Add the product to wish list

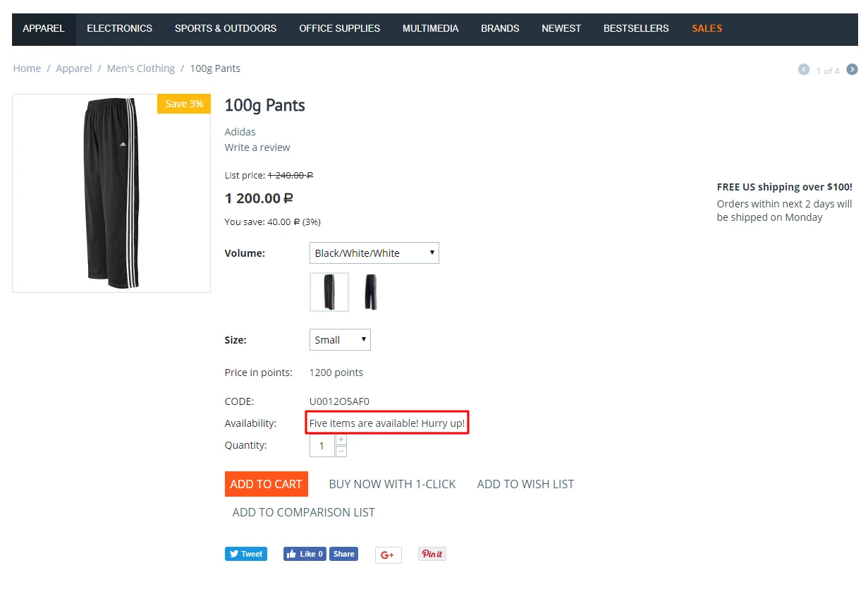(x=525, y=484)
